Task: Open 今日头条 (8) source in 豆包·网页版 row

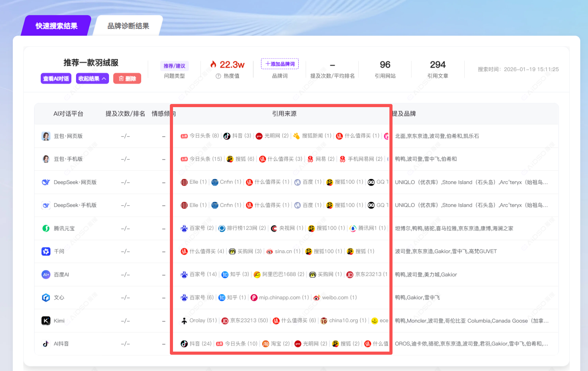Action: click(x=200, y=136)
